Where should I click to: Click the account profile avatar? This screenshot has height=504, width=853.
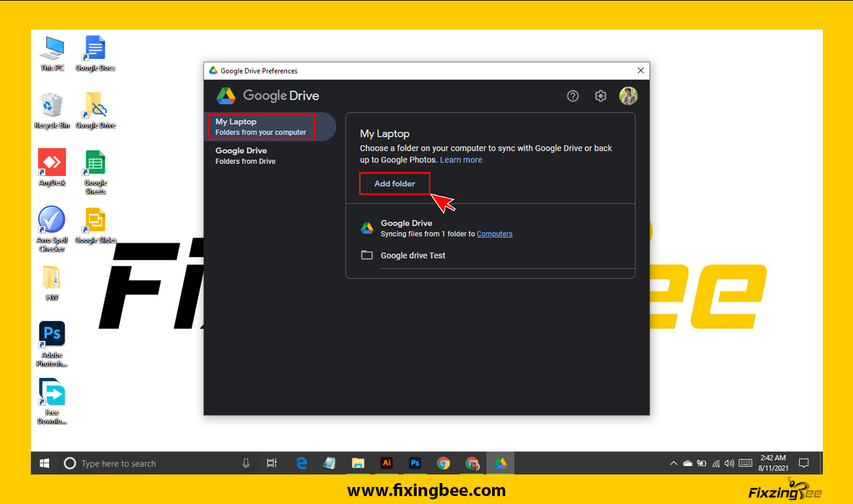click(629, 96)
